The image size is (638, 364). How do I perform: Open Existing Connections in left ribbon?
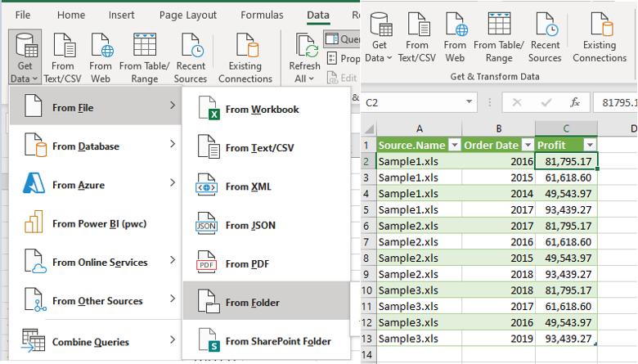coord(245,57)
